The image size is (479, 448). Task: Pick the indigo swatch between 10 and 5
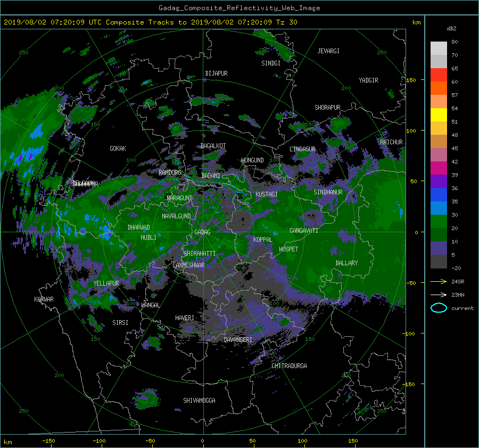[x=439, y=248]
